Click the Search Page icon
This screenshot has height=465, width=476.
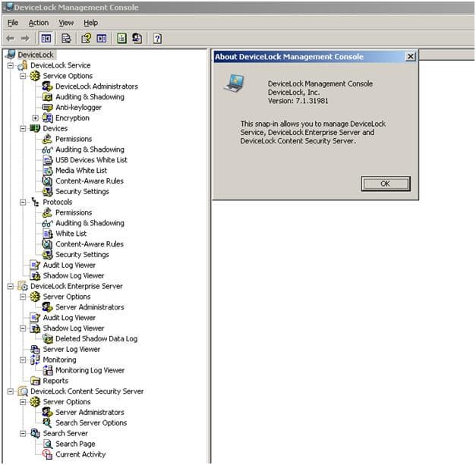(x=47, y=444)
